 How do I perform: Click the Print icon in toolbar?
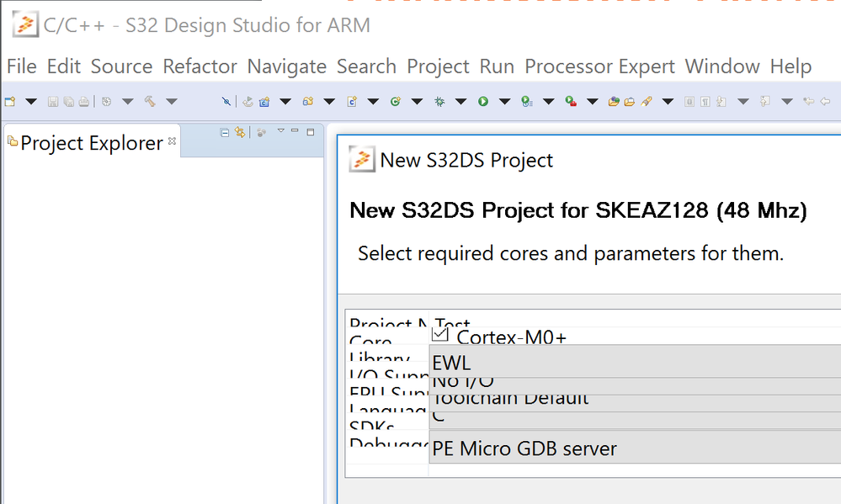pyautogui.click(x=84, y=102)
